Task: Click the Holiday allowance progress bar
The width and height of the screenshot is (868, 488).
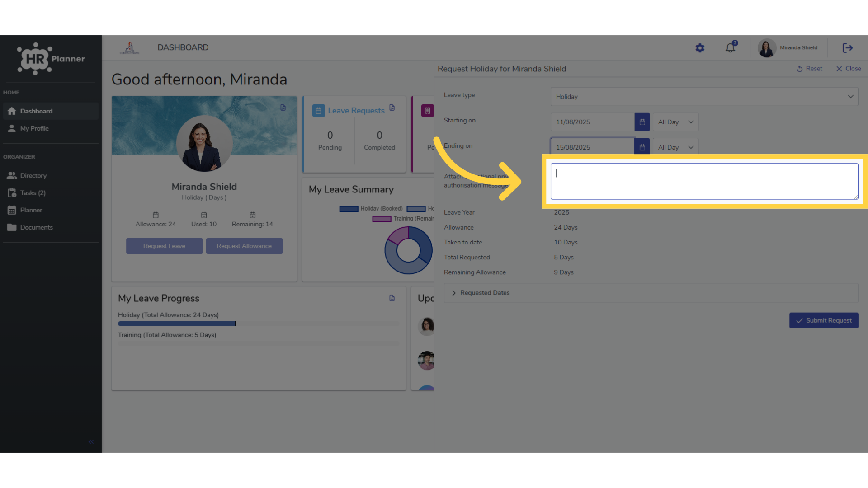Action: [259, 324]
